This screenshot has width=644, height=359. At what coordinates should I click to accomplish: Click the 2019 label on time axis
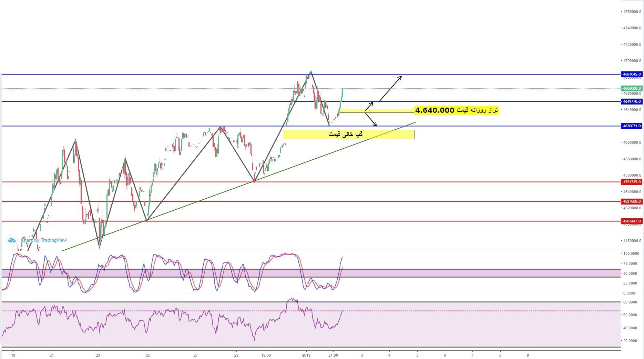pyautogui.click(x=306, y=355)
